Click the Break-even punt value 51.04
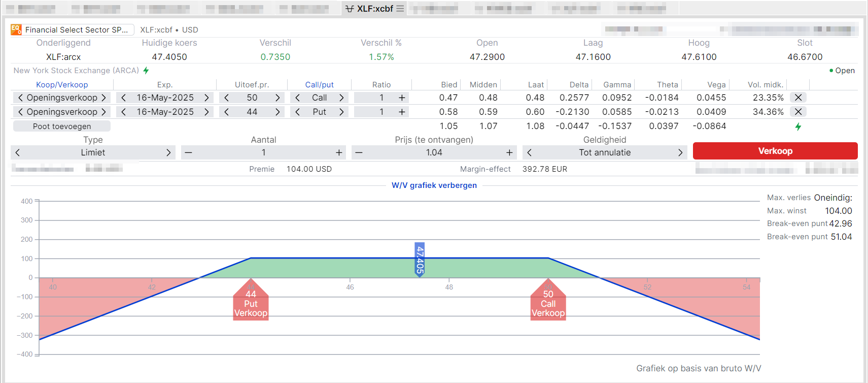Image resolution: width=868 pixels, height=383 pixels. tap(841, 237)
